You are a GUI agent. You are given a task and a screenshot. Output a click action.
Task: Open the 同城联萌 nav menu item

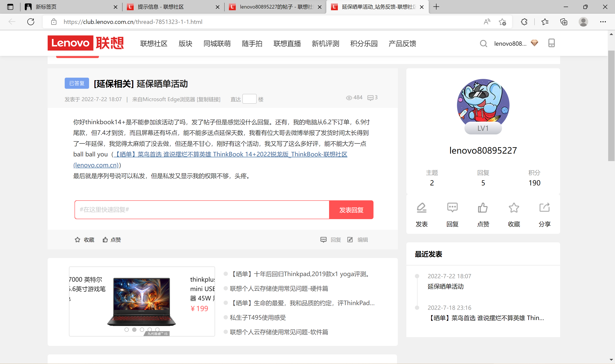[217, 44]
